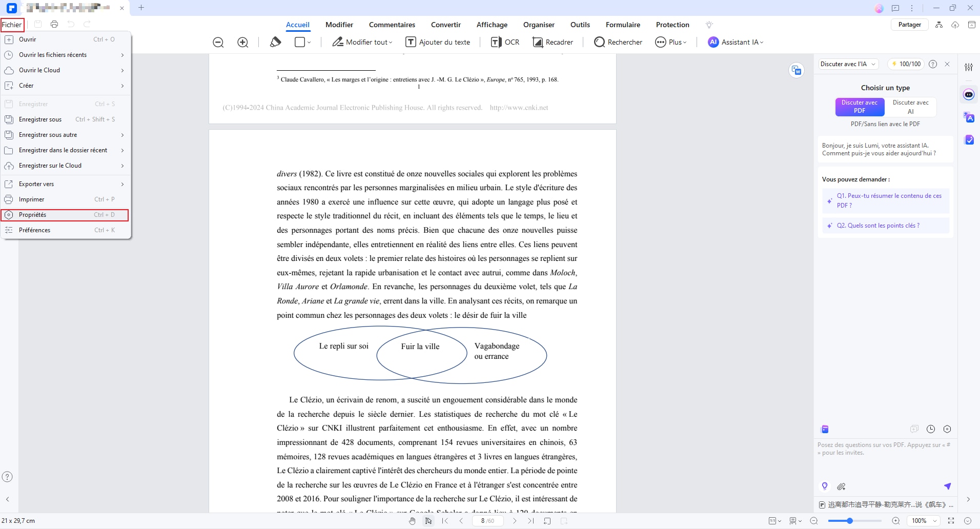The height and width of the screenshot is (529, 980).
Task: Select Discuter avec AI mode
Action: tap(910, 107)
